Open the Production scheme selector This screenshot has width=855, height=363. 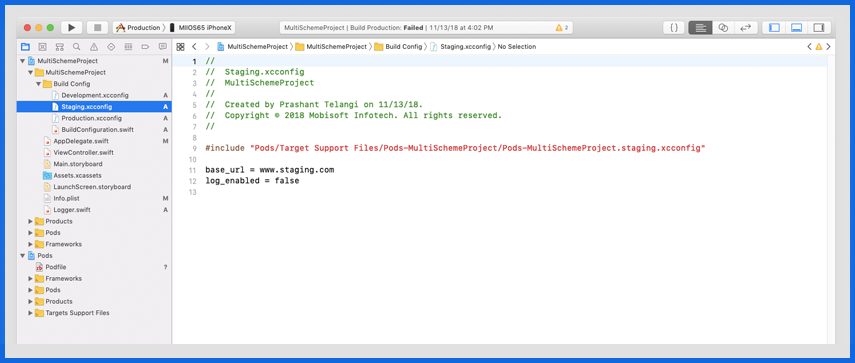coord(139,28)
